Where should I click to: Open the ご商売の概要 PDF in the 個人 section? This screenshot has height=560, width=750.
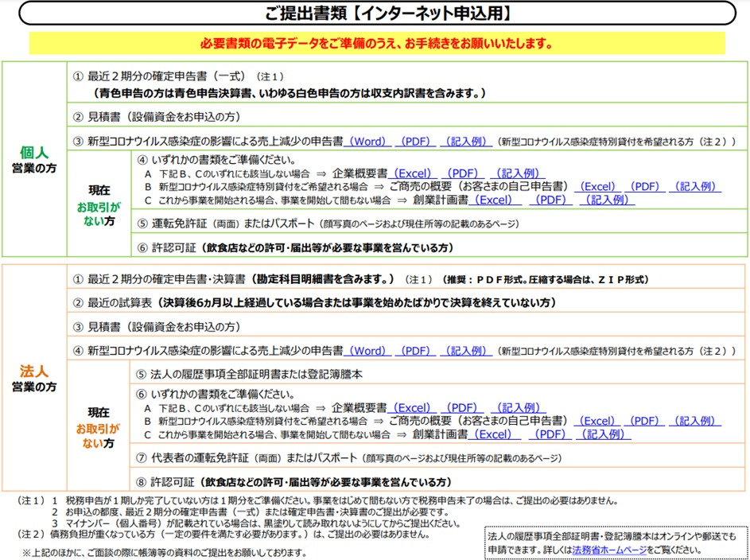coord(646,186)
